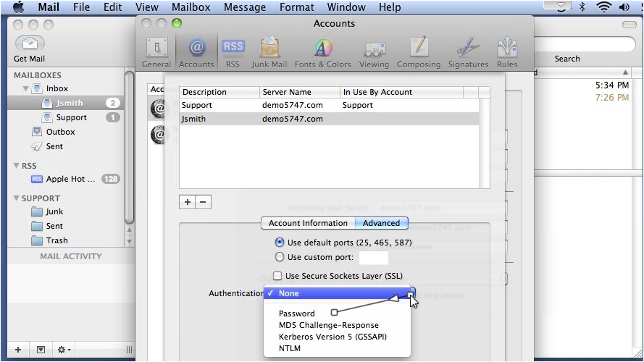Choose Password from Authentication menu
The height and width of the screenshot is (362, 644).
[x=296, y=313]
